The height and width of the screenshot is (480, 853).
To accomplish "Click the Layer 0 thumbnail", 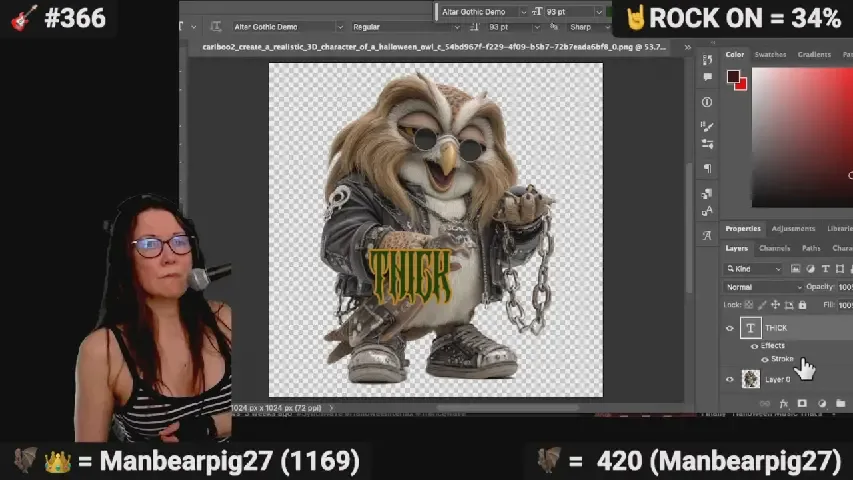I will [751, 379].
